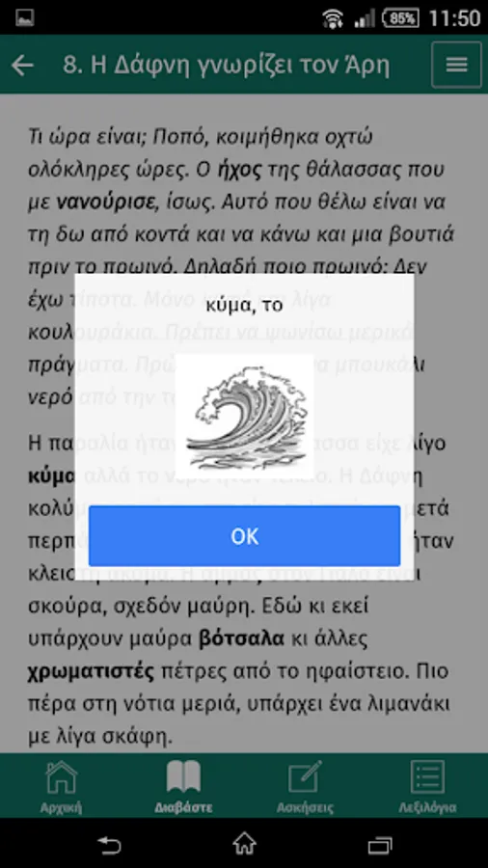This screenshot has width=488, height=868.
Task: Tap Android back navigation button
Action: [x=108, y=844]
